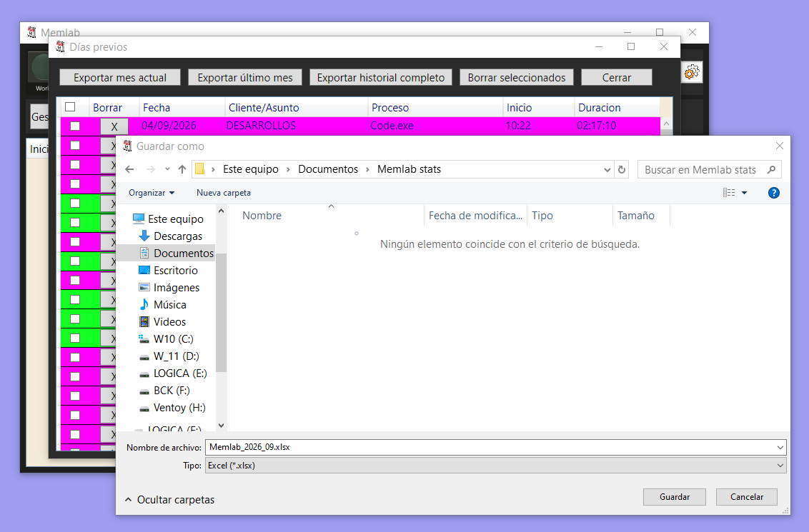Open the Organizar menu

coord(152,193)
